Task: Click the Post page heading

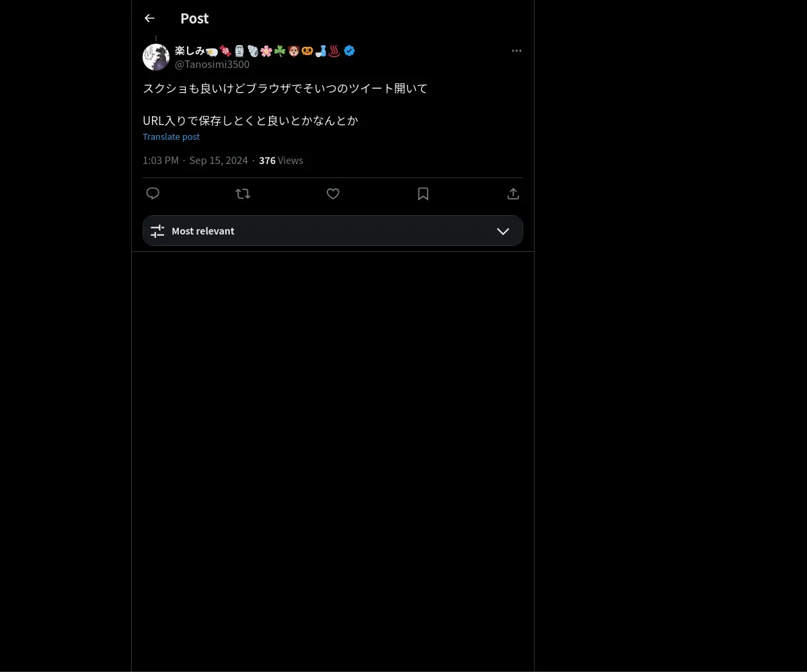Action: (x=194, y=19)
